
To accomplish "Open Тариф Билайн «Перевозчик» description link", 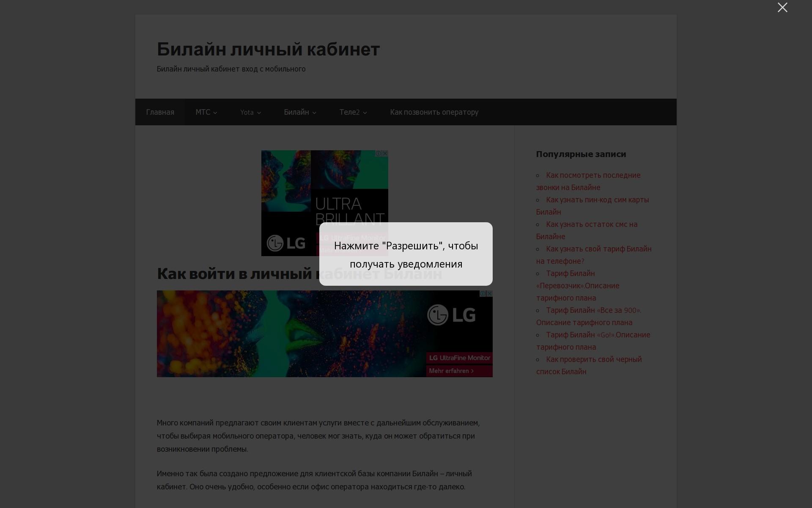I will [578, 285].
